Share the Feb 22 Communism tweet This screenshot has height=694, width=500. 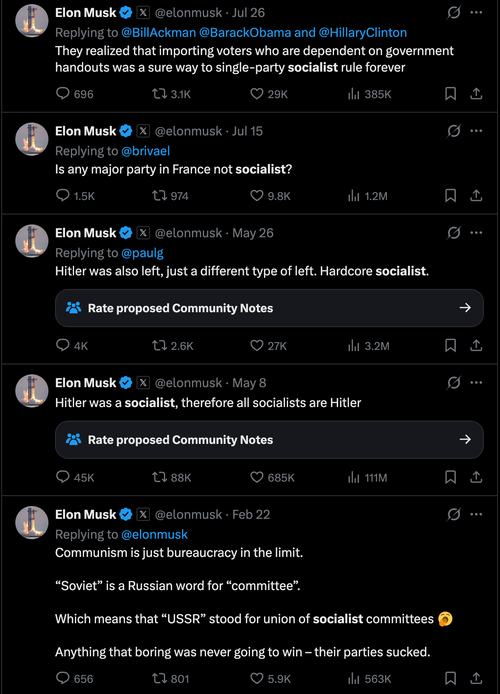[476, 678]
